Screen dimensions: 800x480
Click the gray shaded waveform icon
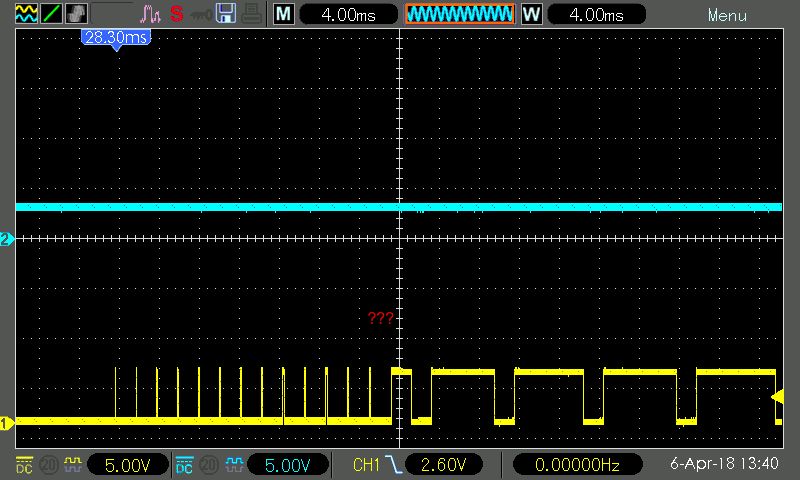point(76,15)
